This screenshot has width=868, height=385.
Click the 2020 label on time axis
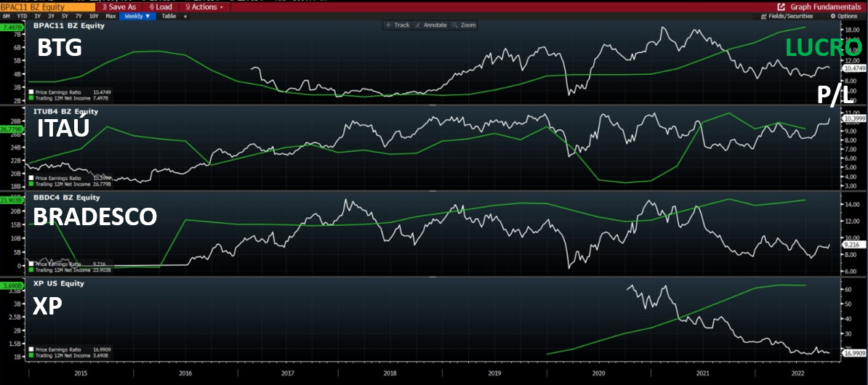pyautogui.click(x=598, y=373)
